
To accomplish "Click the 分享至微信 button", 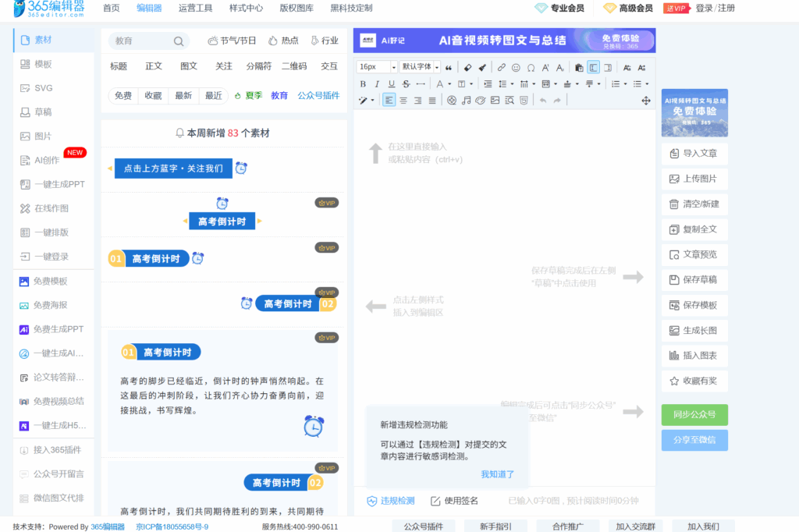I will pyautogui.click(x=694, y=440).
